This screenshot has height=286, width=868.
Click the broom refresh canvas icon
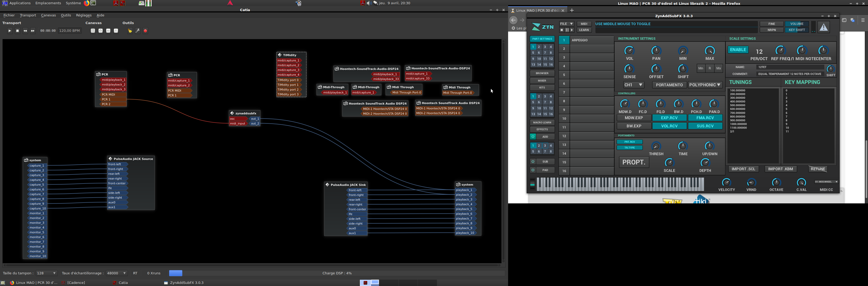point(130,31)
